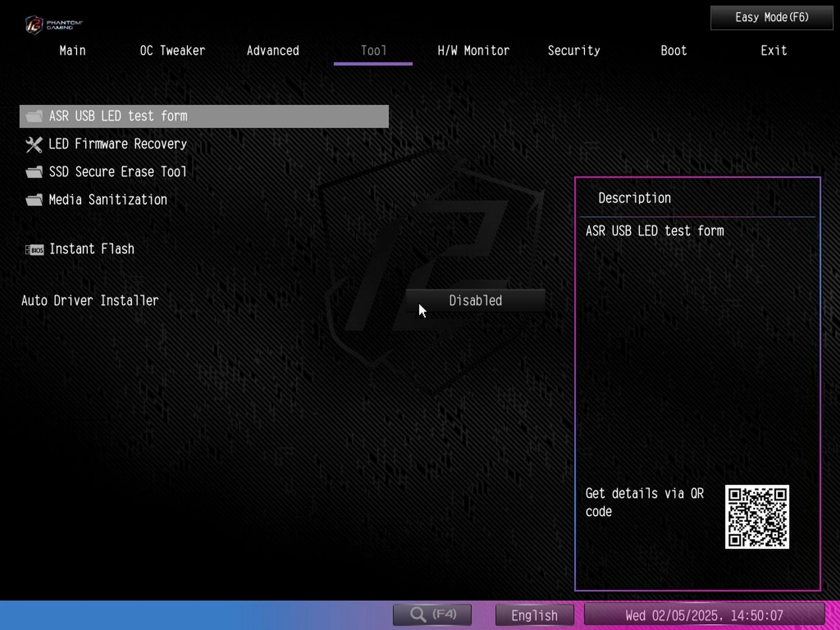The width and height of the screenshot is (840, 630).
Task: Open the English language selector
Action: (534, 615)
